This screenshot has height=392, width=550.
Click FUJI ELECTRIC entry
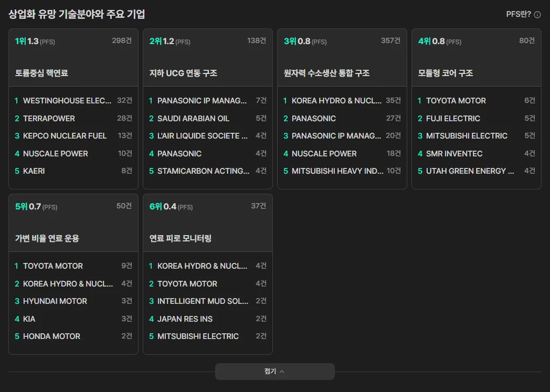[x=453, y=118]
